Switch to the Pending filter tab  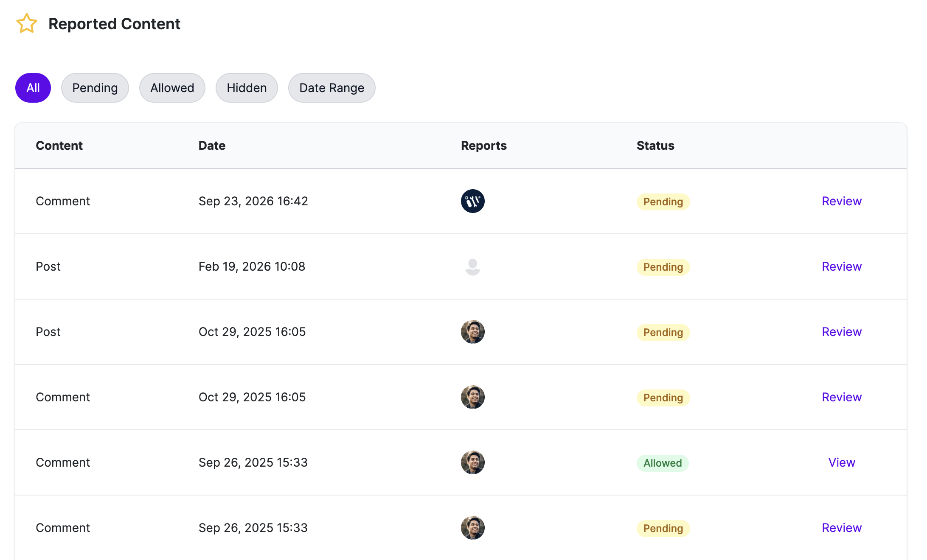[95, 88]
